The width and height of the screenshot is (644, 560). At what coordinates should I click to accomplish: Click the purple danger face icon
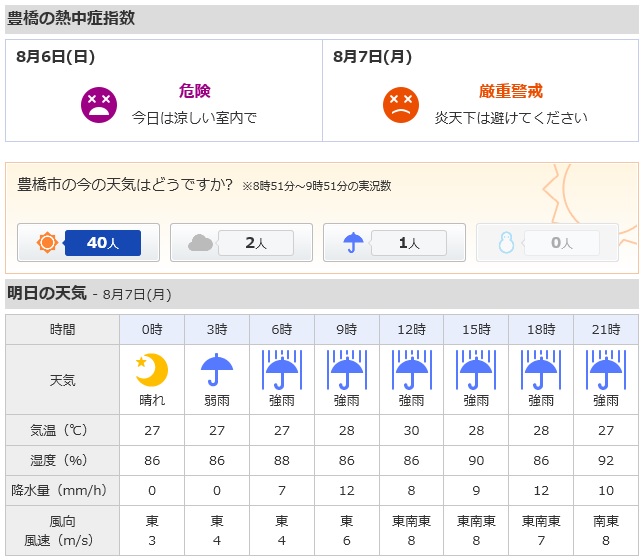point(99,105)
